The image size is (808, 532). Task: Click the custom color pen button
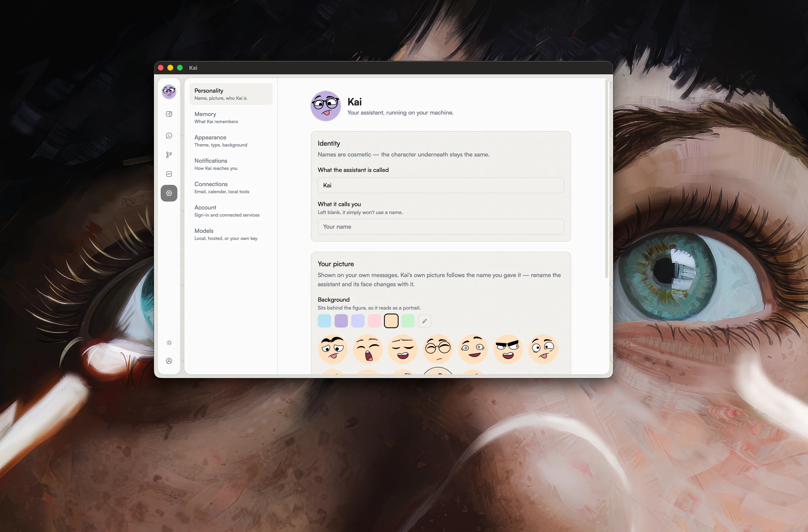pos(425,321)
